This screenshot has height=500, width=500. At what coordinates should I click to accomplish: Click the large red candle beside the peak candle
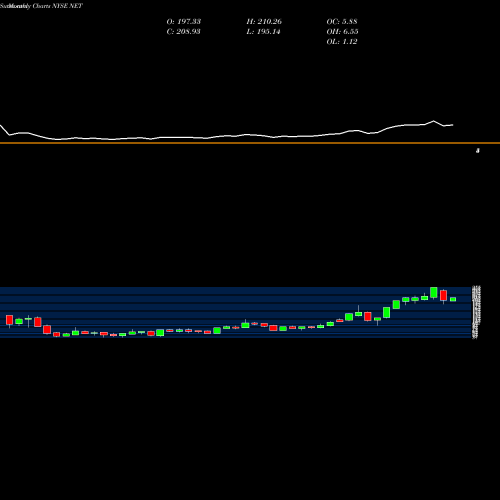(443, 296)
